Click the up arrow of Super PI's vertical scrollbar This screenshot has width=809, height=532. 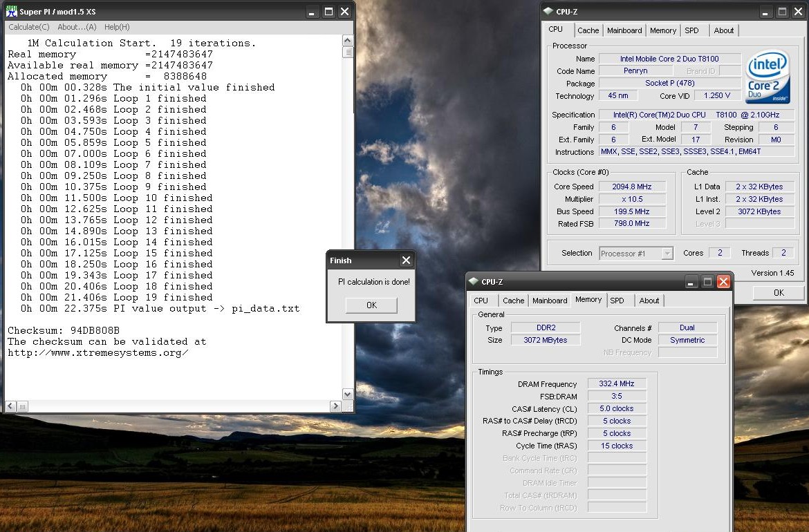[348, 40]
